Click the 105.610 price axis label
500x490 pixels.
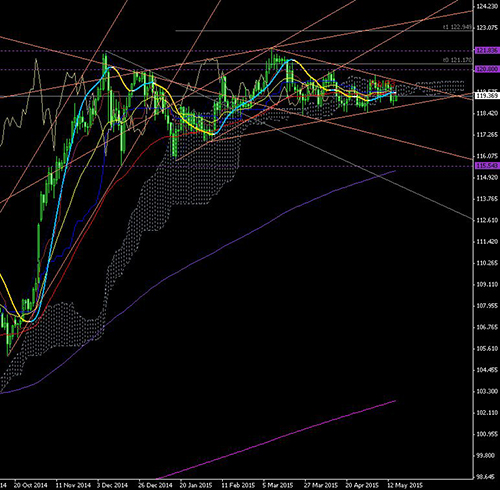click(x=487, y=349)
